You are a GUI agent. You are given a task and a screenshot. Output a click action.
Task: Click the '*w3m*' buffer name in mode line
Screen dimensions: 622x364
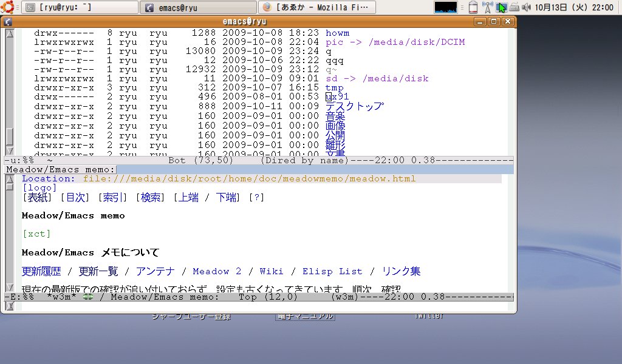pos(61,297)
